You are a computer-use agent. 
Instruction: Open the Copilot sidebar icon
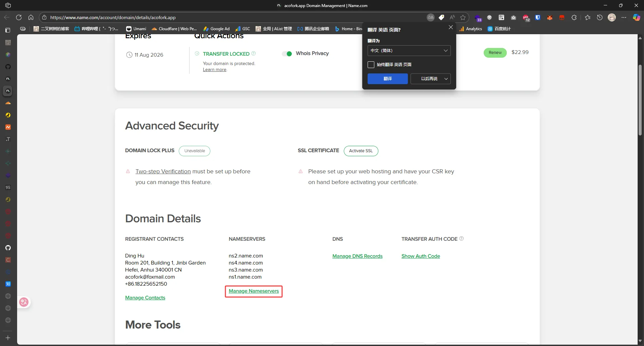coord(636,17)
